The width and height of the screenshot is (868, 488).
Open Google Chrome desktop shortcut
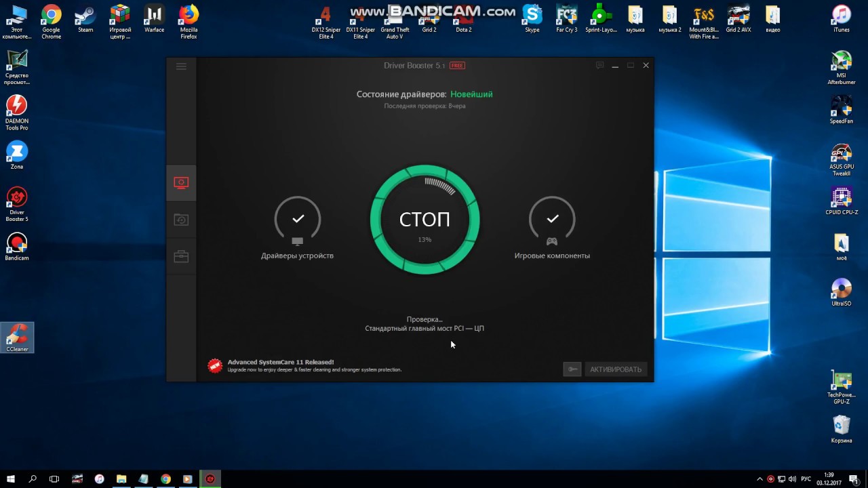point(52,22)
